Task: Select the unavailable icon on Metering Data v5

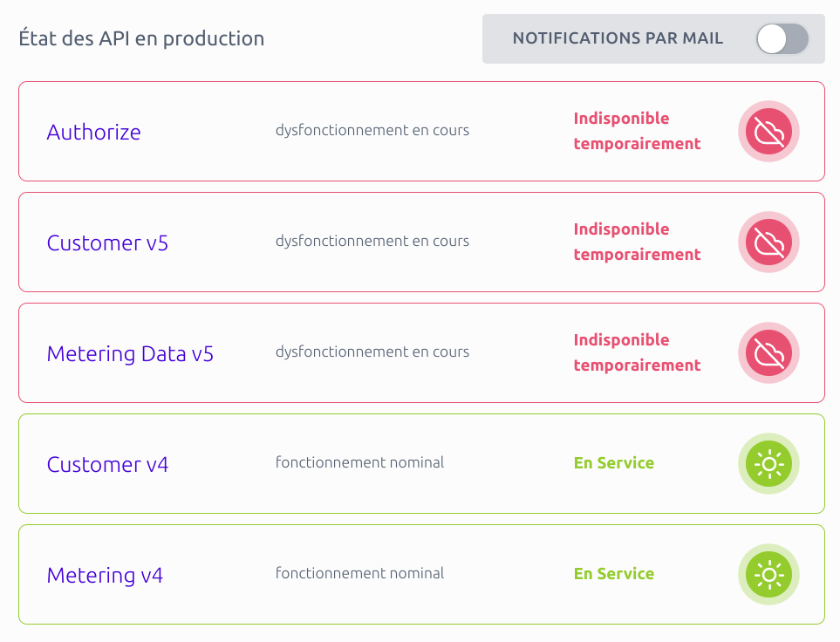Action: [768, 352]
